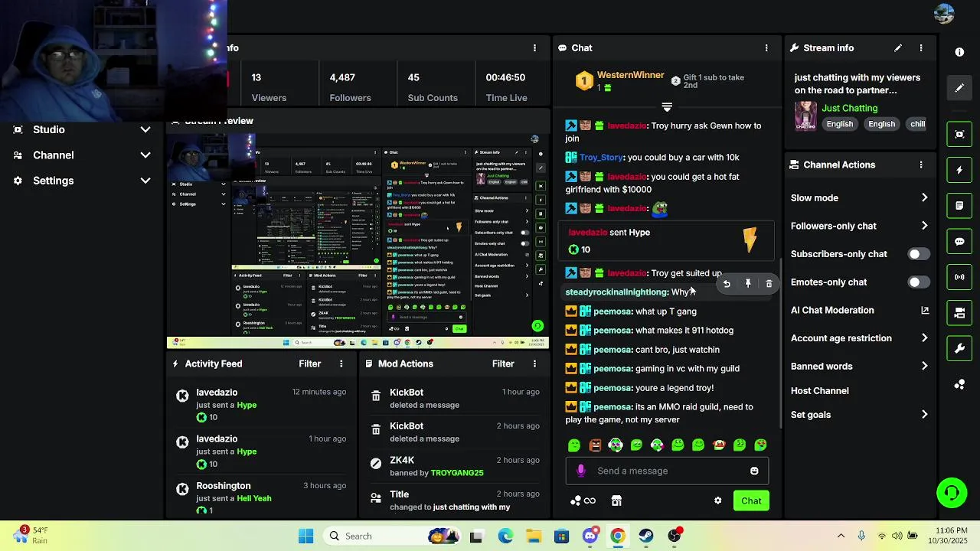Screen dimensions: 980x551
Task: Click the broadcast signal icon in the right sidebar
Action: [959, 277]
